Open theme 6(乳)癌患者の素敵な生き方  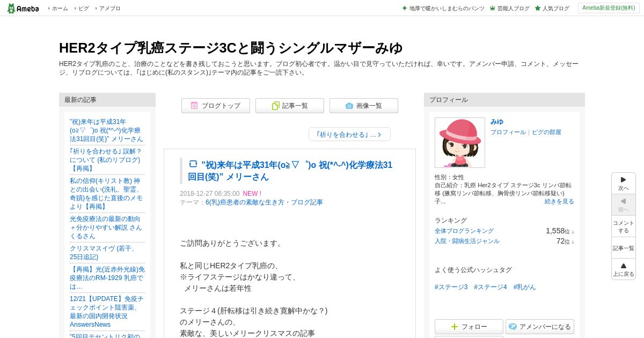(x=264, y=202)
